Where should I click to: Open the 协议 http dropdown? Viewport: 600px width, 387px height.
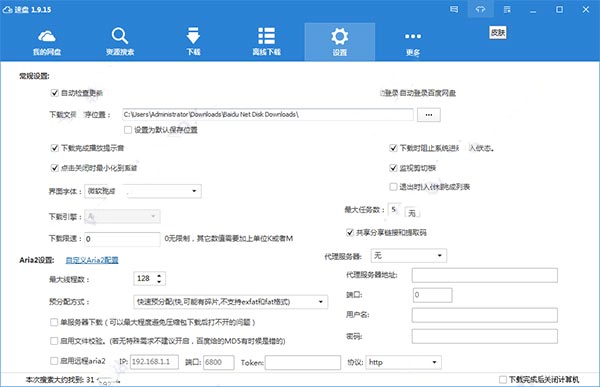pos(404,362)
